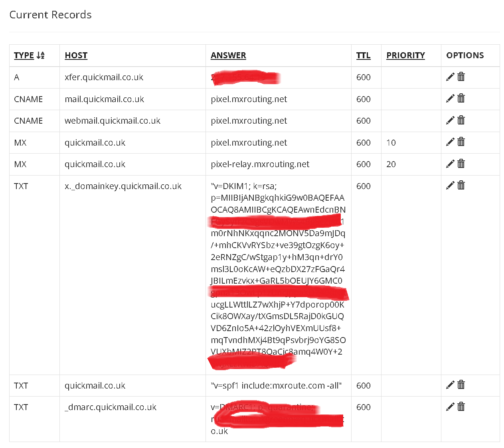Edit the mail.quickmail.co.uk CNAME record
Viewport: 504px width, 448px height.
pyautogui.click(x=450, y=99)
